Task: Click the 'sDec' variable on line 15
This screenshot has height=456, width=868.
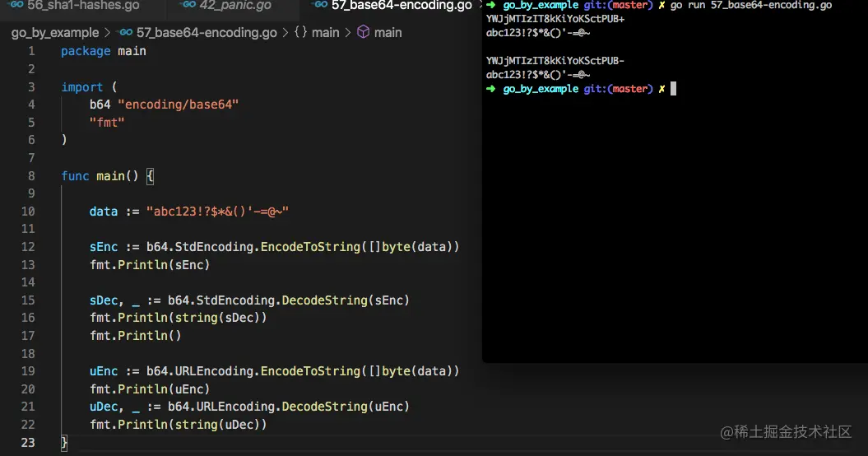Action: pyautogui.click(x=104, y=300)
